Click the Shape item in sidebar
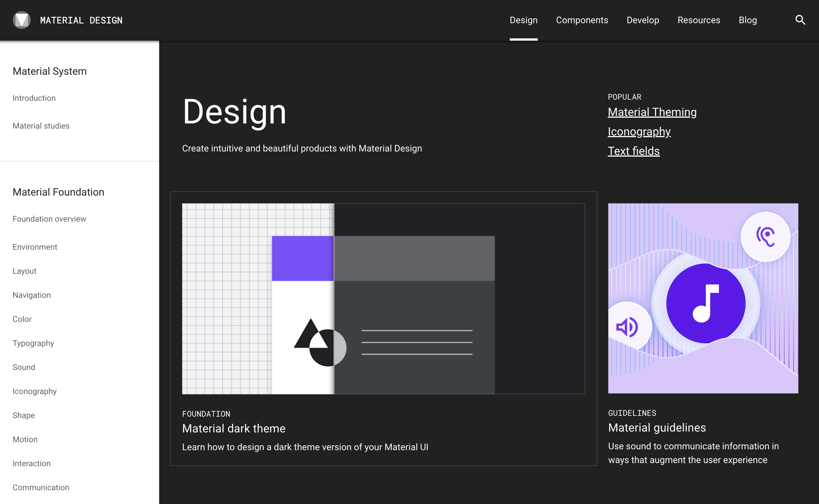The image size is (819, 504). [24, 415]
